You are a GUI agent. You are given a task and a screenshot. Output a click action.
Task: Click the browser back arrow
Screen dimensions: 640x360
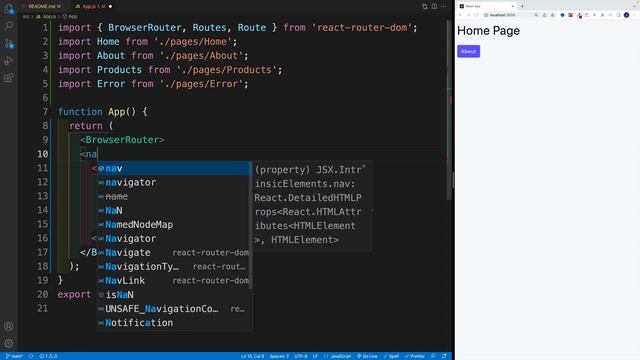pos(460,15)
